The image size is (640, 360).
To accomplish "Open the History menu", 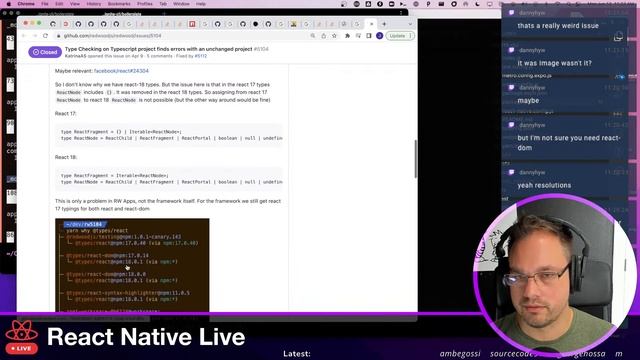I will (93, 4).
